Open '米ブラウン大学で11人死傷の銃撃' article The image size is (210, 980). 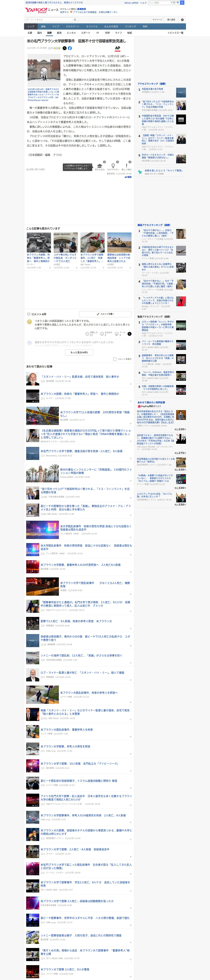click(95, 414)
